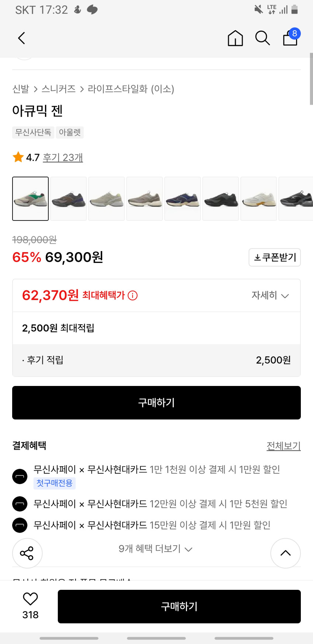Go to the home icon

235,38
